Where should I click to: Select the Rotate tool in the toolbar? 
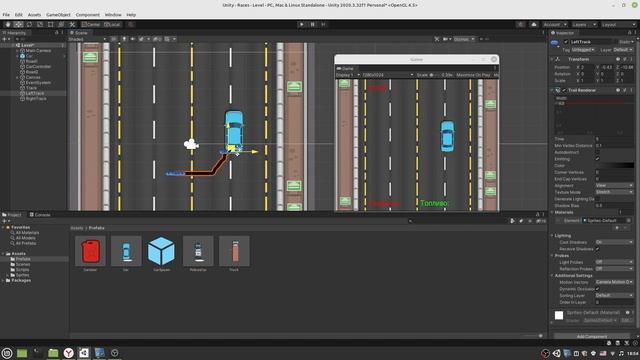click(29, 24)
